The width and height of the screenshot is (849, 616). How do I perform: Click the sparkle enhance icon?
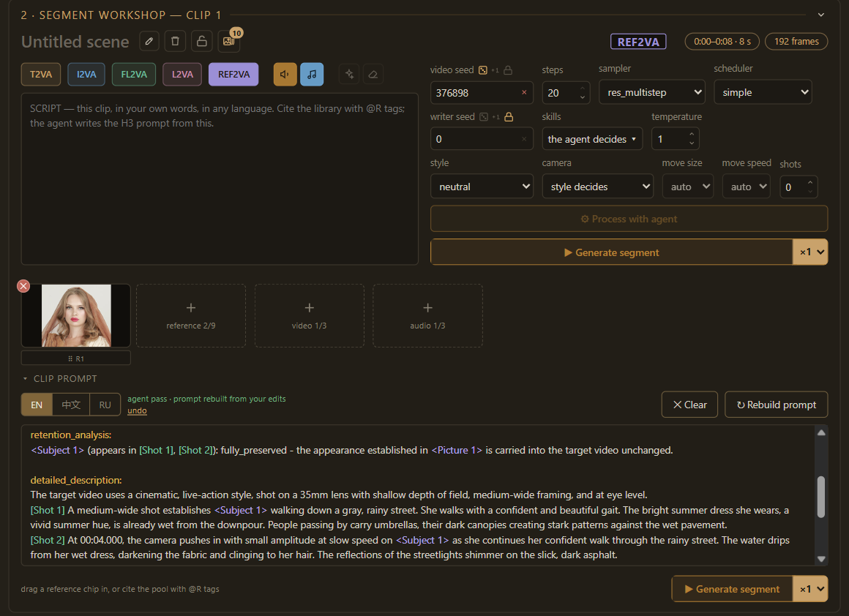(349, 74)
